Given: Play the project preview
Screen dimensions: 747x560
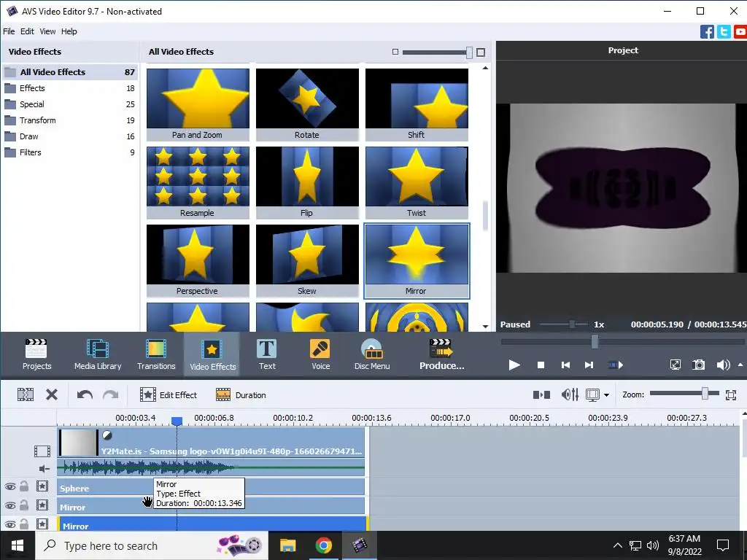Looking at the screenshot, I should coord(514,365).
